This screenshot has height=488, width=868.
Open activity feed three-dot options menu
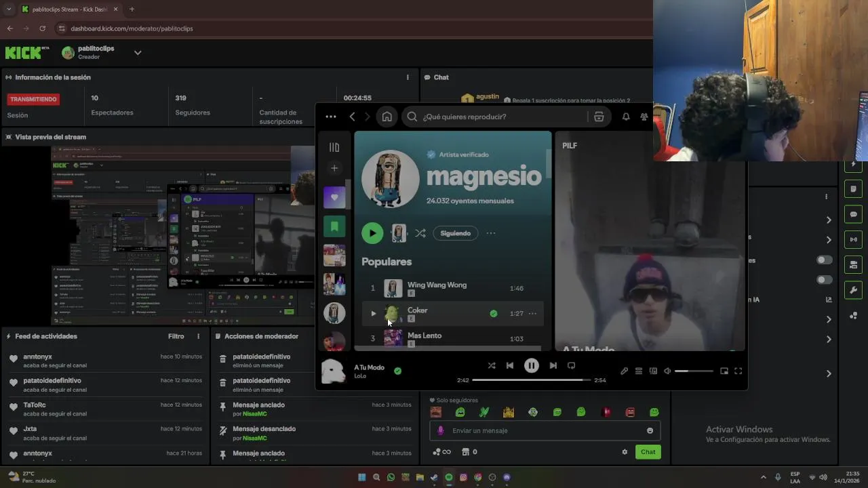(199, 336)
